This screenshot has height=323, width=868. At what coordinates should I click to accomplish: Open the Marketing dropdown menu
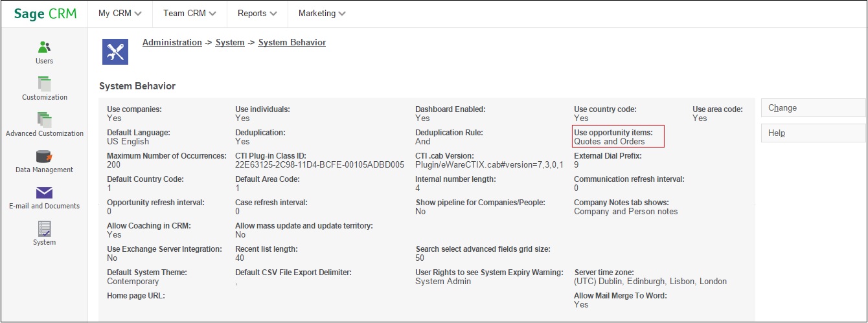[322, 14]
